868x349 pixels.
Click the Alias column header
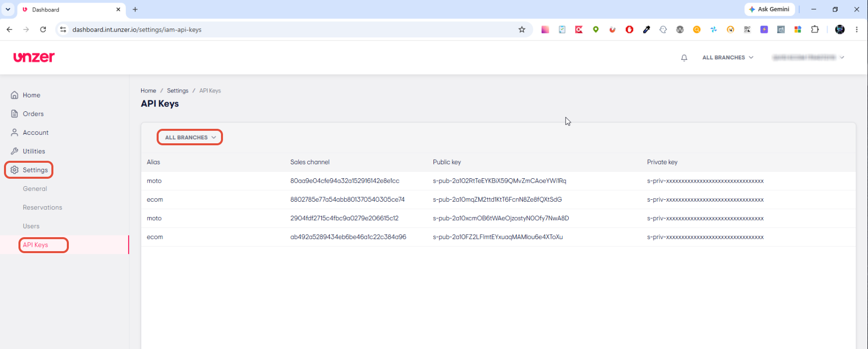tap(153, 162)
